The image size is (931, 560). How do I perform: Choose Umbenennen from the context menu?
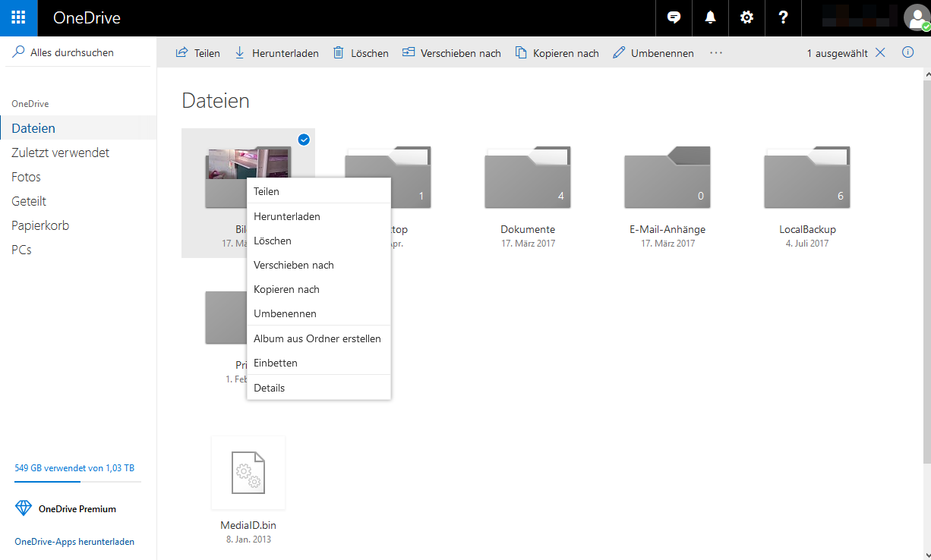[319, 313]
